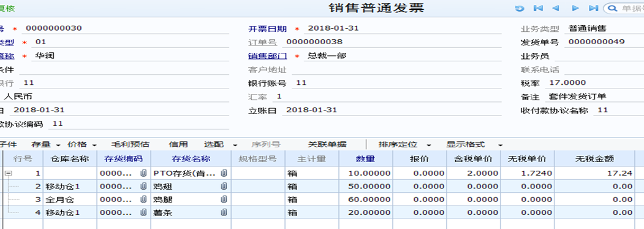Click the 含税单价 column header
The image size is (644, 229).
(474, 159)
